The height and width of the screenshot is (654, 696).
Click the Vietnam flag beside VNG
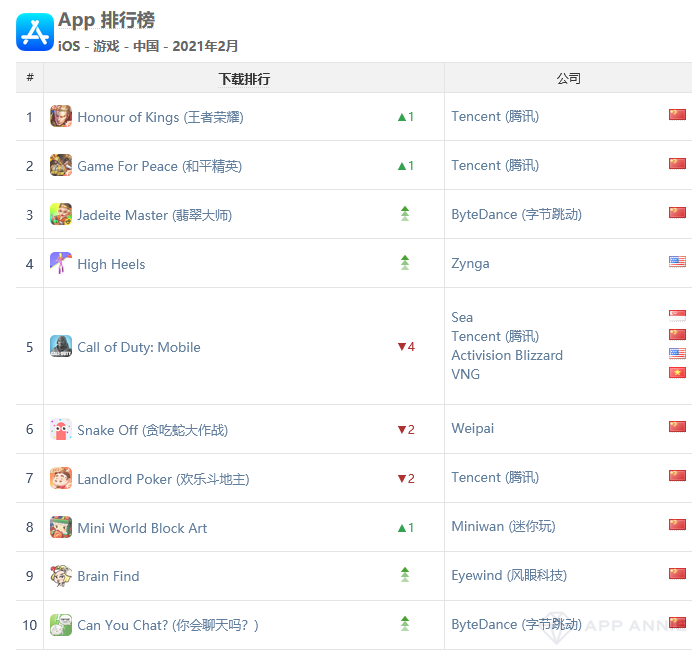(x=677, y=373)
